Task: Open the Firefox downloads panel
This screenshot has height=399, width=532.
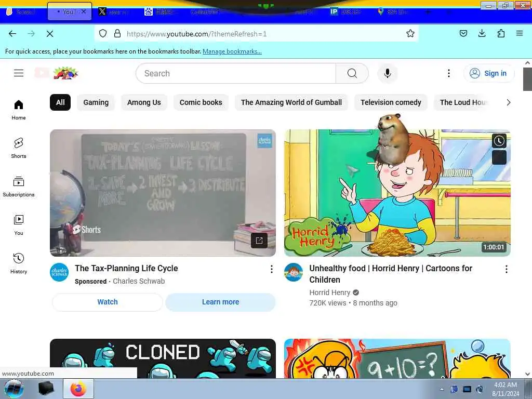Action: (x=482, y=33)
